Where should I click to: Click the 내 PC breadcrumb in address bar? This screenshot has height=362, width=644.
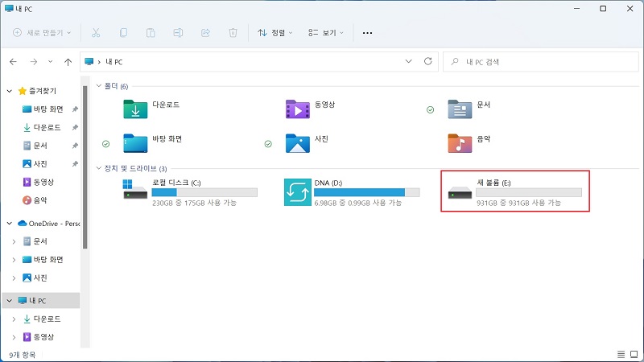pyautogui.click(x=114, y=62)
